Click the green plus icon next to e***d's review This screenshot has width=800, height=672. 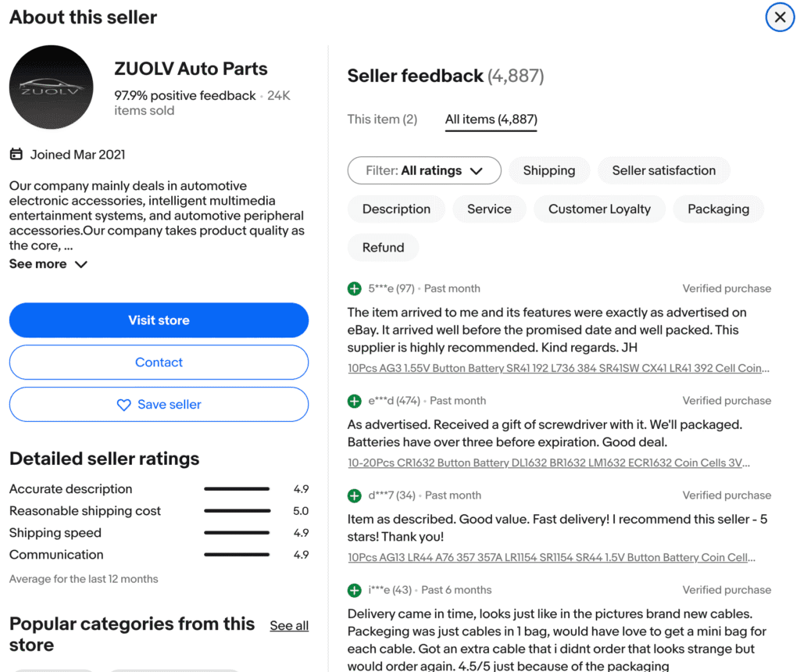click(354, 401)
